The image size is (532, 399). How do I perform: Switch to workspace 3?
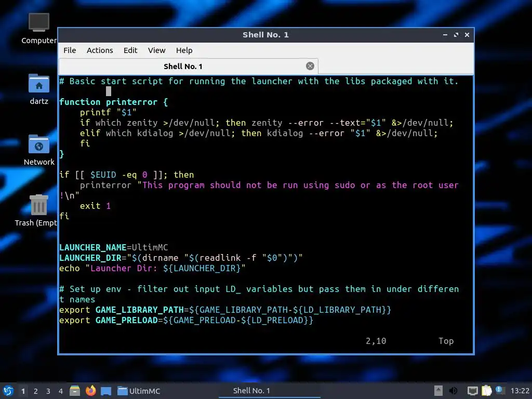(48, 391)
